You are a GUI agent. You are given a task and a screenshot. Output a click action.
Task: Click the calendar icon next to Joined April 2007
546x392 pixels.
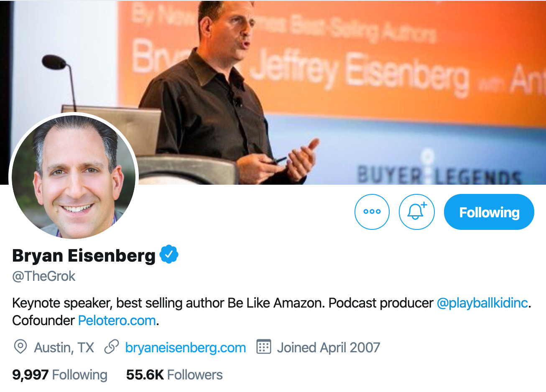[265, 347]
